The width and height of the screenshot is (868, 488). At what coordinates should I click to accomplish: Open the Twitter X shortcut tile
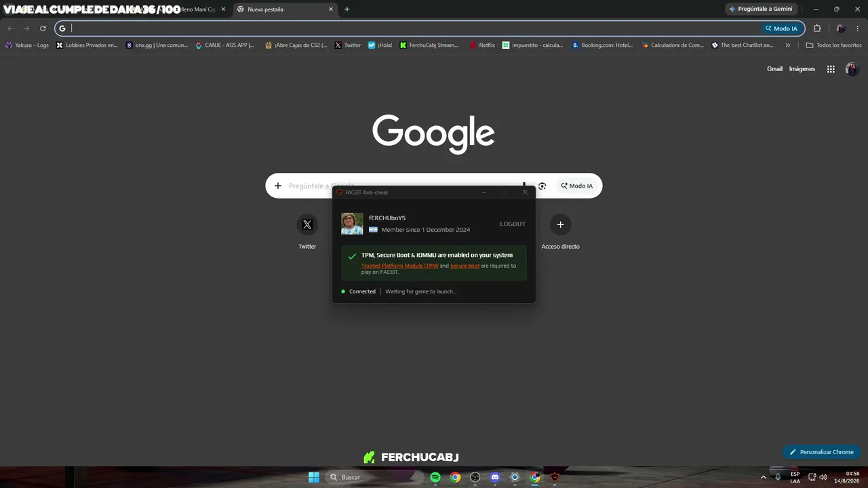coord(307,224)
